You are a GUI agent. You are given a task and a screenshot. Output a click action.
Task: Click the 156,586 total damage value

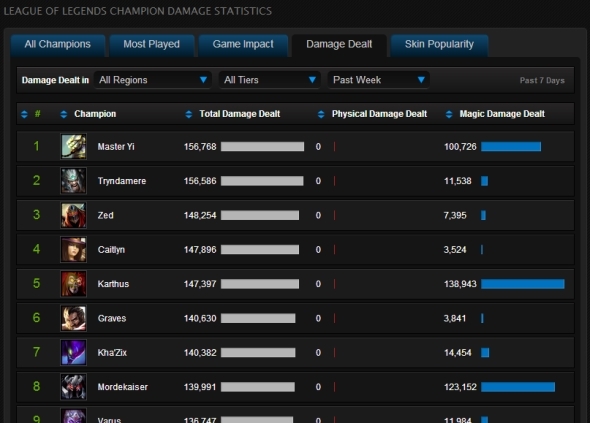tap(200, 181)
